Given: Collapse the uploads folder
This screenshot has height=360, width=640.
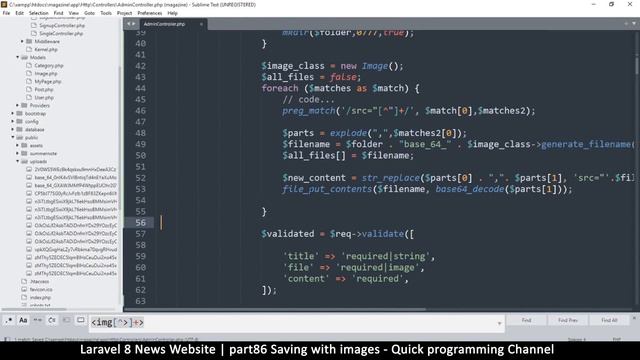Looking at the screenshot, I should coord(18,162).
